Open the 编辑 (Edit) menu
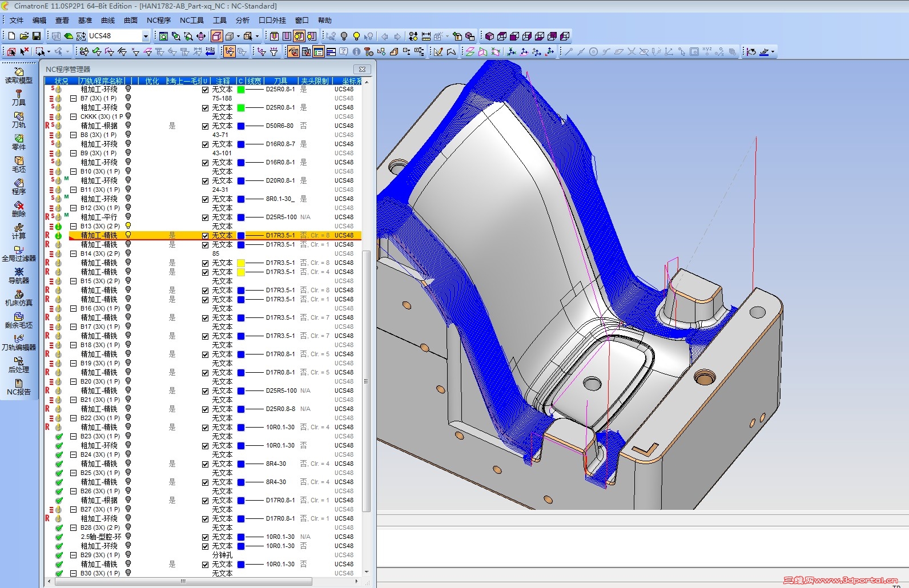Viewport: 909px width, 588px height. tap(39, 20)
